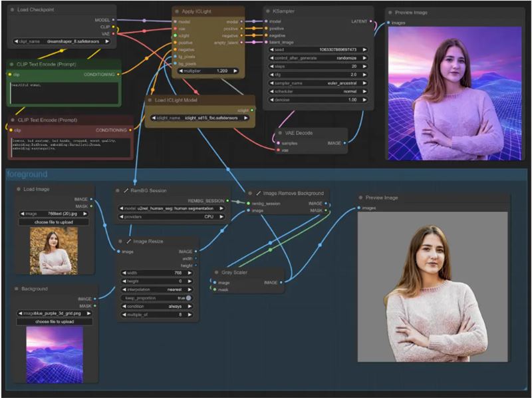Decrease Image Resize height with left arrow

124,281
